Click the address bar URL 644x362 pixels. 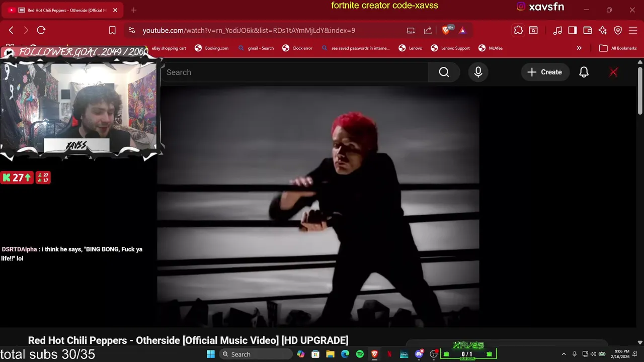(249, 30)
